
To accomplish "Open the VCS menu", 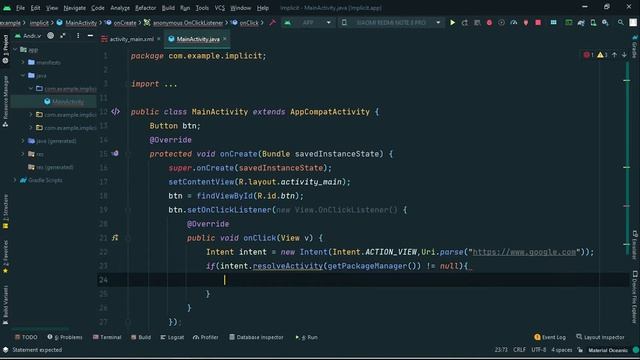I will pos(220,8).
